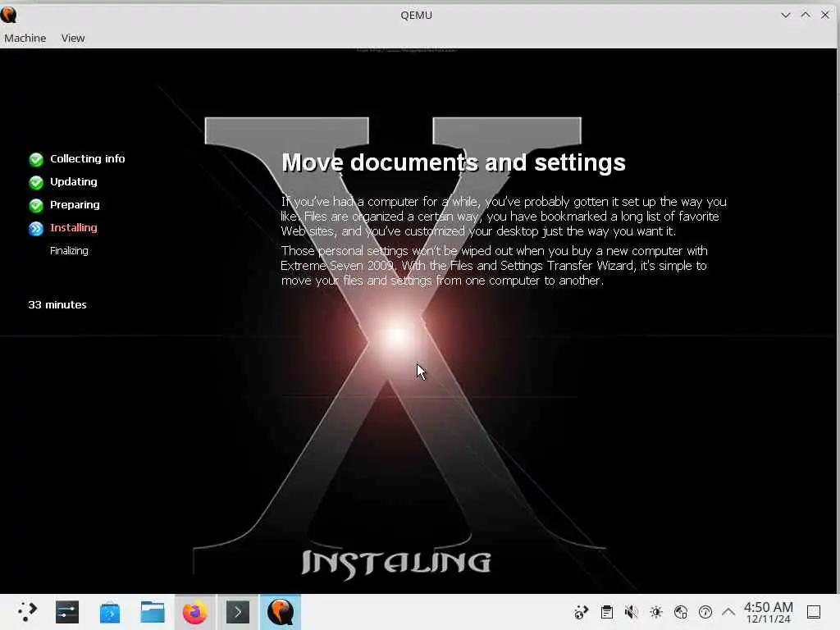Select the 'Updating' step label

coord(73,181)
